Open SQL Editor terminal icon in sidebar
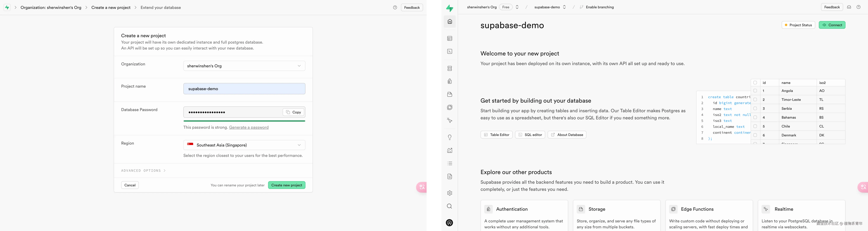Image resolution: width=868 pixels, height=231 pixels. pos(450,52)
